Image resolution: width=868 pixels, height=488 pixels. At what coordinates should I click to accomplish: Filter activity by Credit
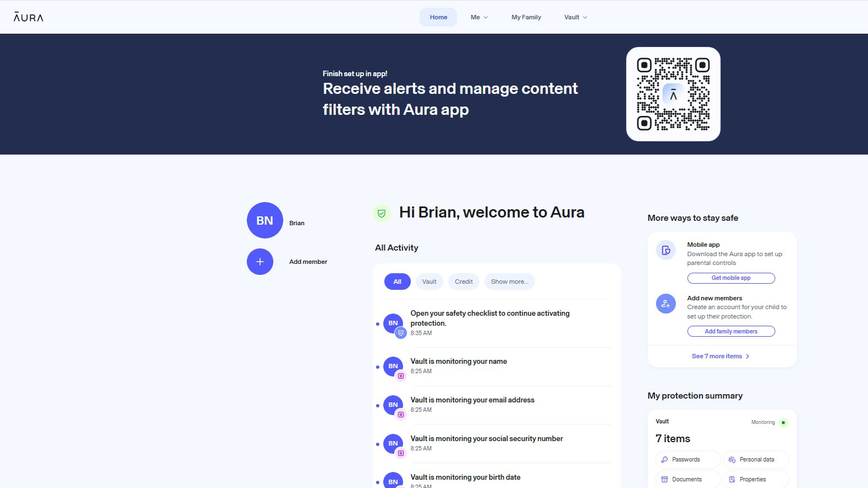tap(464, 282)
